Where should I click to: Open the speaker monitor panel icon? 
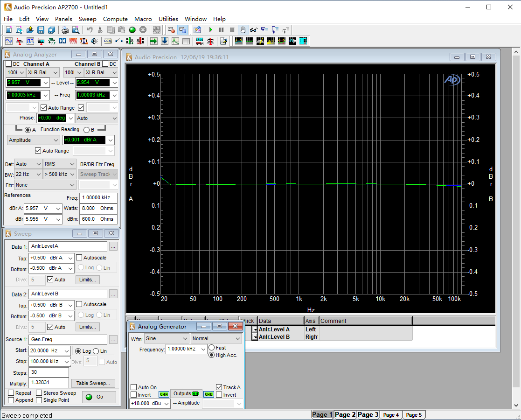tap(94, 41)
